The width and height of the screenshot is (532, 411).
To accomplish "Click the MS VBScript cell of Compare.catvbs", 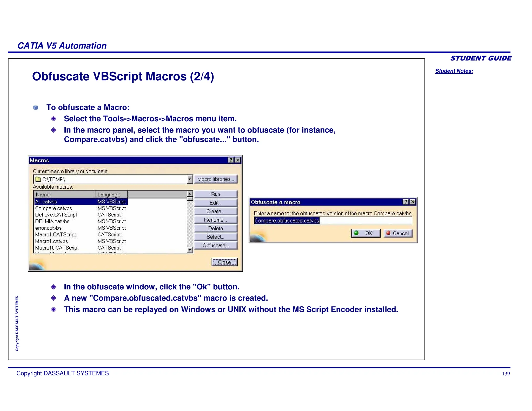I will (112, 208).
